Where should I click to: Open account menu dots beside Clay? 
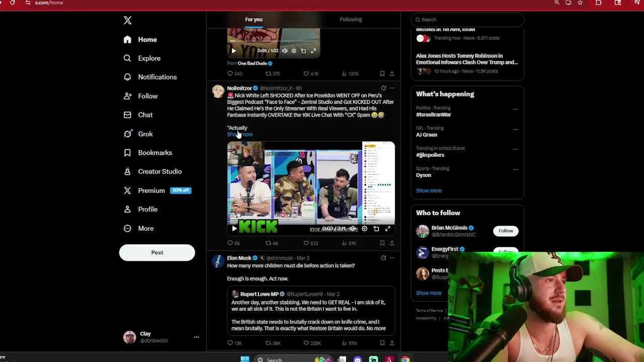[196, 337]
